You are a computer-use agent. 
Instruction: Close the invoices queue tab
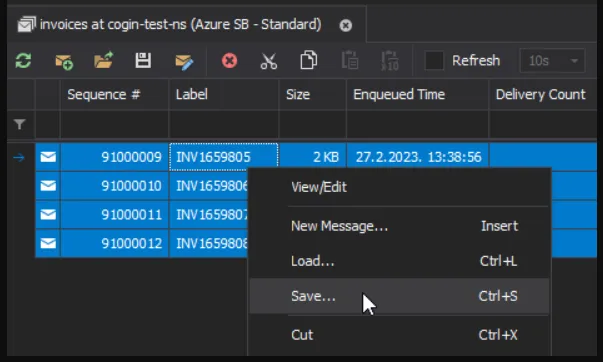345,25
